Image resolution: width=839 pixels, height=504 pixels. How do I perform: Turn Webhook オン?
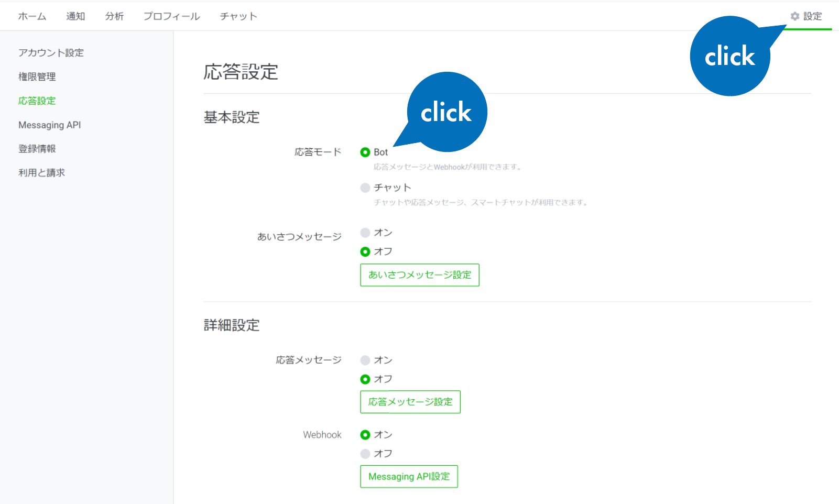coord(365,435)
